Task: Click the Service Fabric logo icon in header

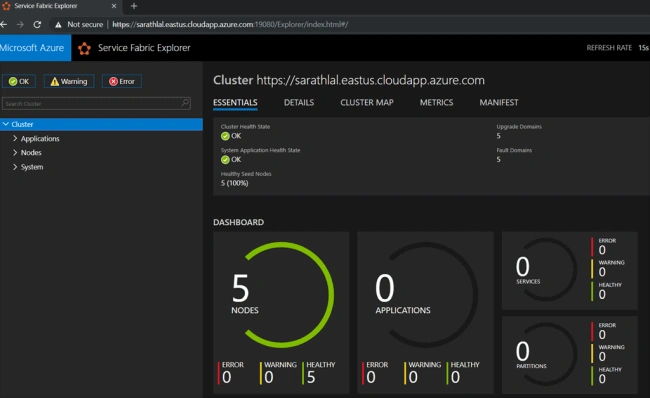Action: (x=85, y=49)
